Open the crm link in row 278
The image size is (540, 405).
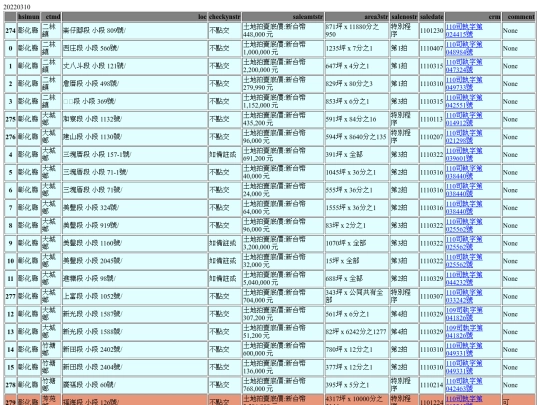[464, 385]
